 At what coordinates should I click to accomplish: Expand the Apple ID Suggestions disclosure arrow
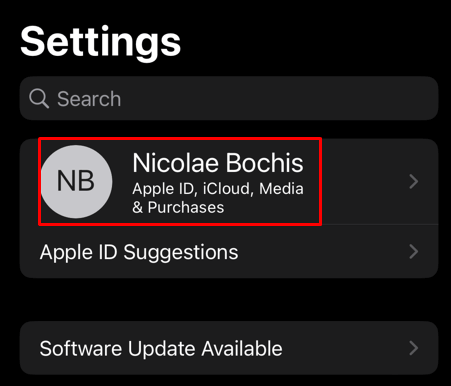tap(414, 252)
